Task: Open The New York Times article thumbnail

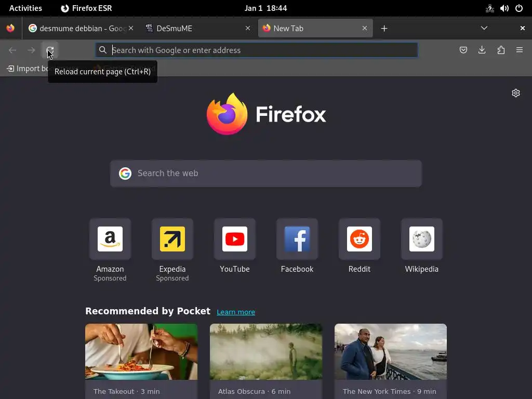Action: 391,352
